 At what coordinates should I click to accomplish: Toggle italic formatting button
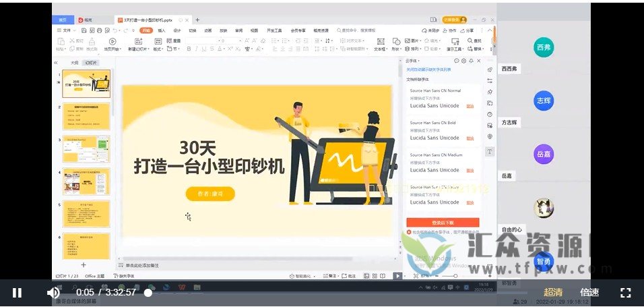point(197,49)
